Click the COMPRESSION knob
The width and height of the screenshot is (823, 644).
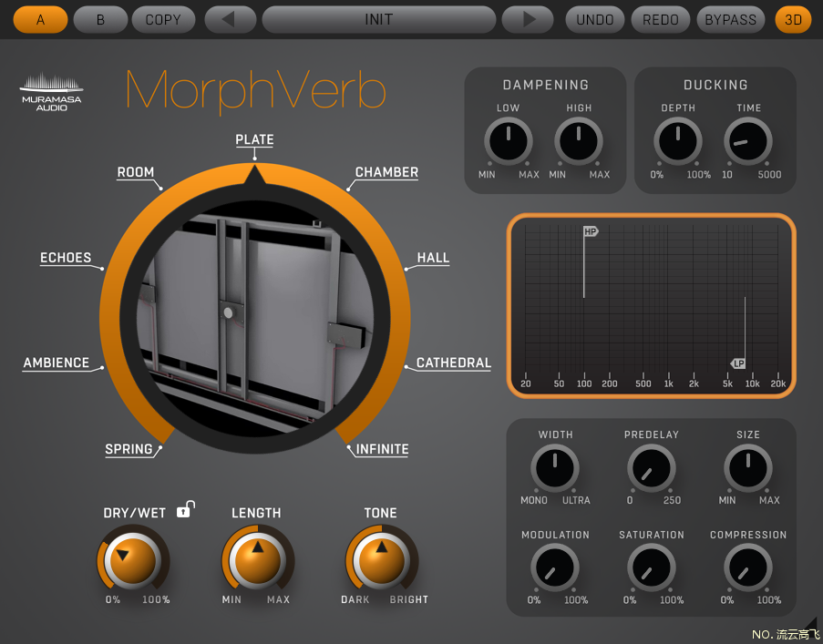click(748, 568)
